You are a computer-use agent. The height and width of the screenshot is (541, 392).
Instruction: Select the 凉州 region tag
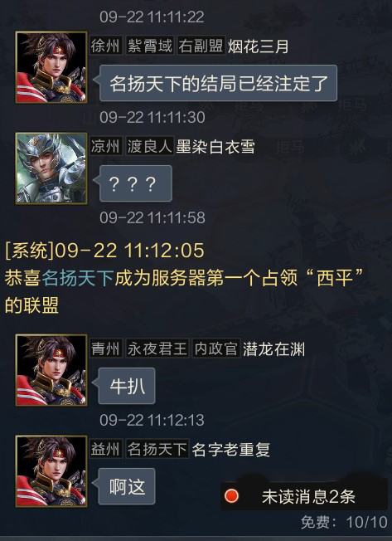106,146
